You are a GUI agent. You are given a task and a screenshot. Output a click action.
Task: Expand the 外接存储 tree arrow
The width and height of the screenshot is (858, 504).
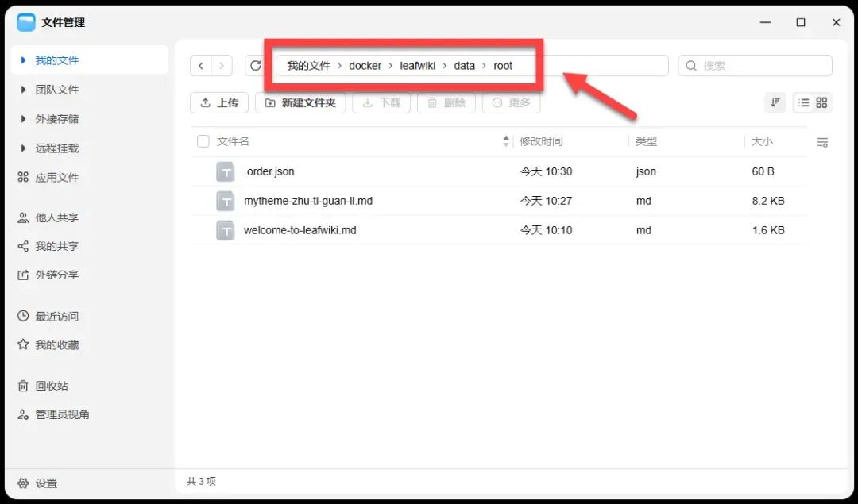click(23, 118)
